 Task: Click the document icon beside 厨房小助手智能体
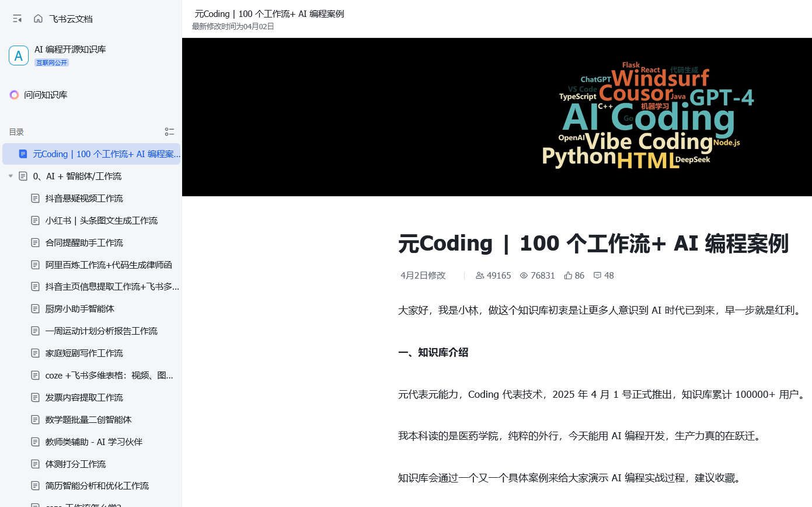click(35, 309)
